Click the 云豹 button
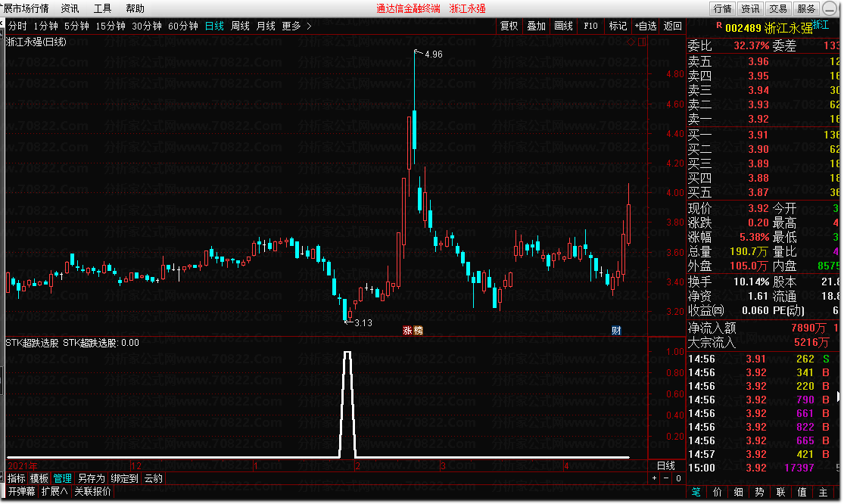The width and height of the screenshot is (844, 504). point(154,478)
